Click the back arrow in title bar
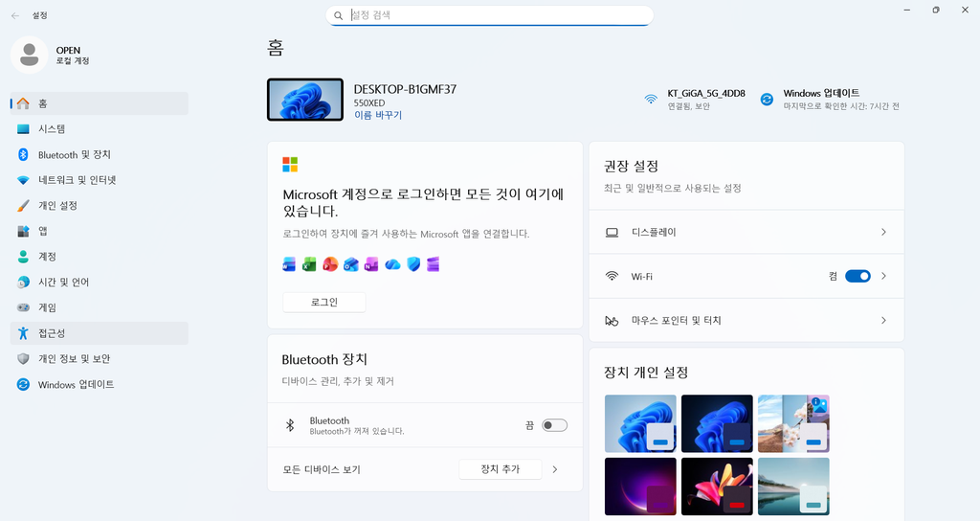This screenshot has height=521, width=980. pos(15,15)
